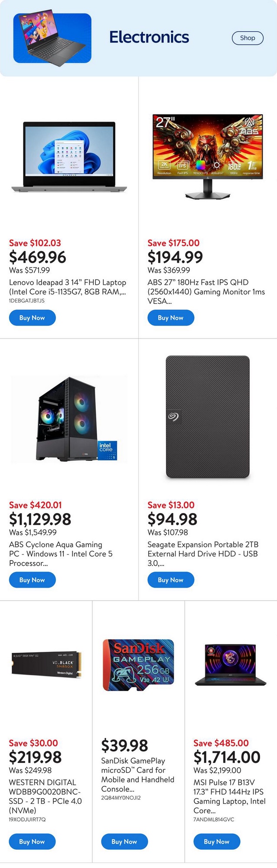The height and width of the screenshot is (868, 277).
Task: Click the Electronics heading text
Action: click(149, 37)
